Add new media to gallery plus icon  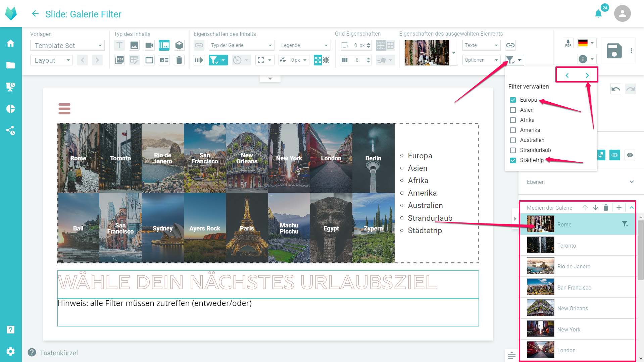pyautogui.click(x=619, y=208)
